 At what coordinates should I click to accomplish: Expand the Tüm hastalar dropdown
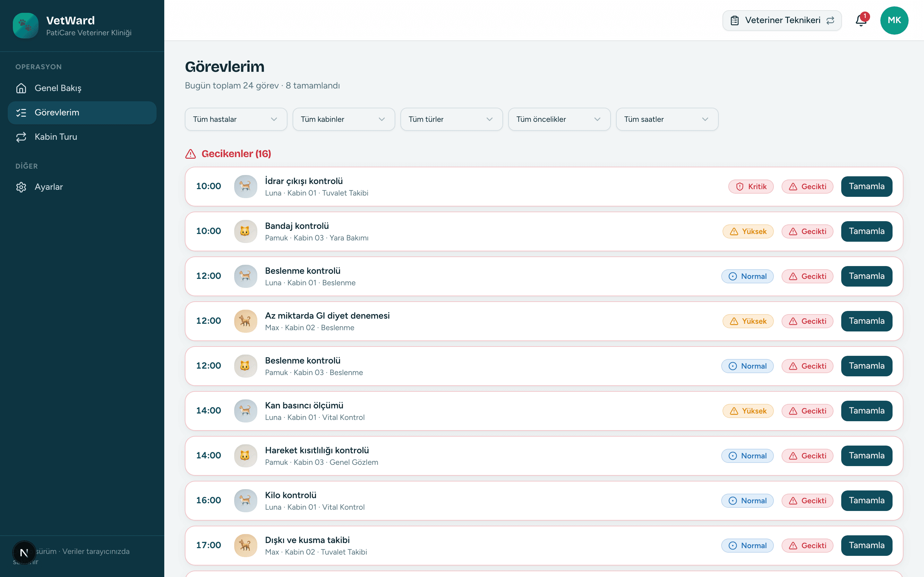click(x=236, y=120)
